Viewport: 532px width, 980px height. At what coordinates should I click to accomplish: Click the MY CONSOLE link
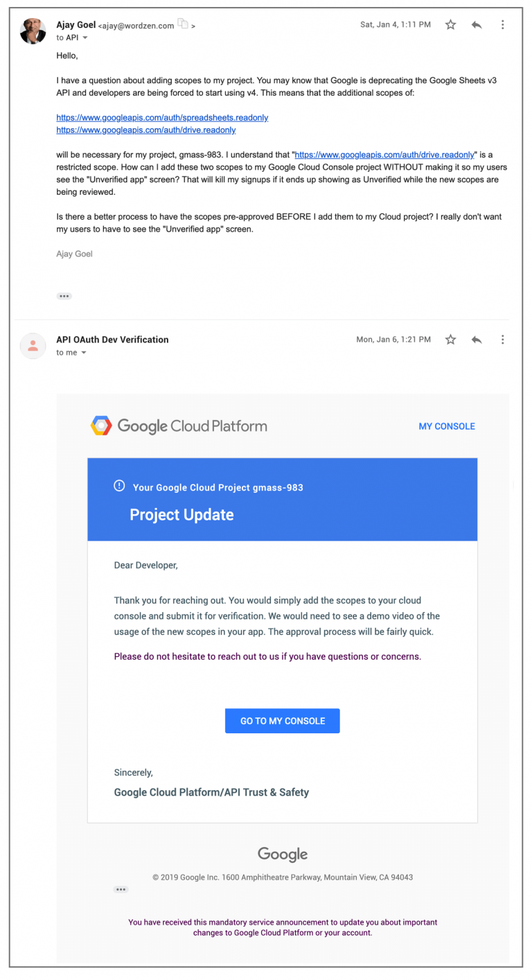pos(446,426)
